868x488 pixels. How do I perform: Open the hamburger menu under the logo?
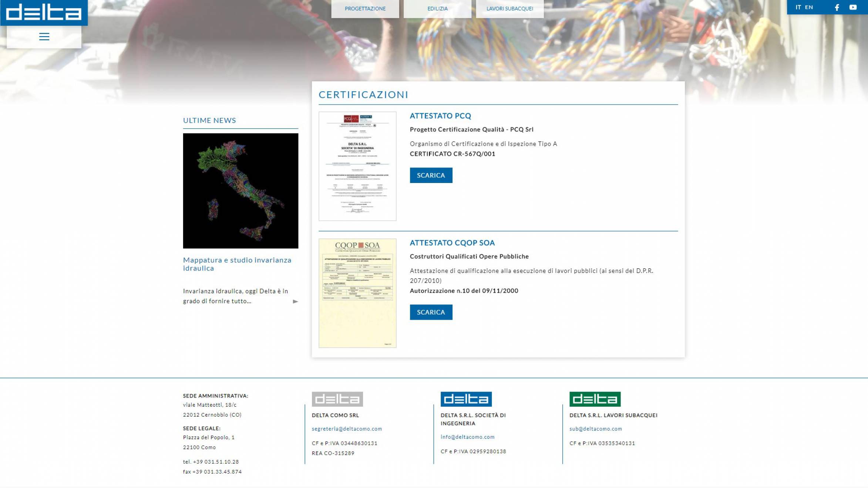click(x=44, y=37)
